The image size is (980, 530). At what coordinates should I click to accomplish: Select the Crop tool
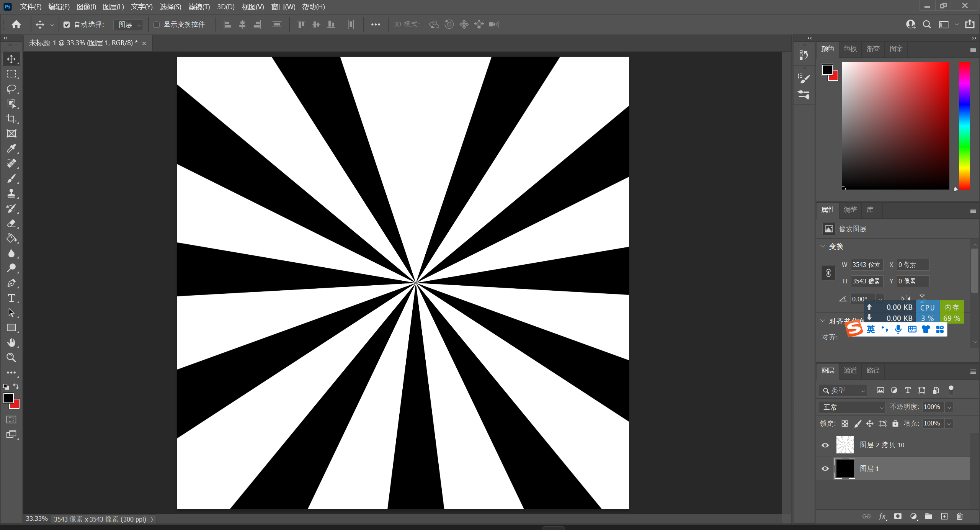tap(11, 119)
